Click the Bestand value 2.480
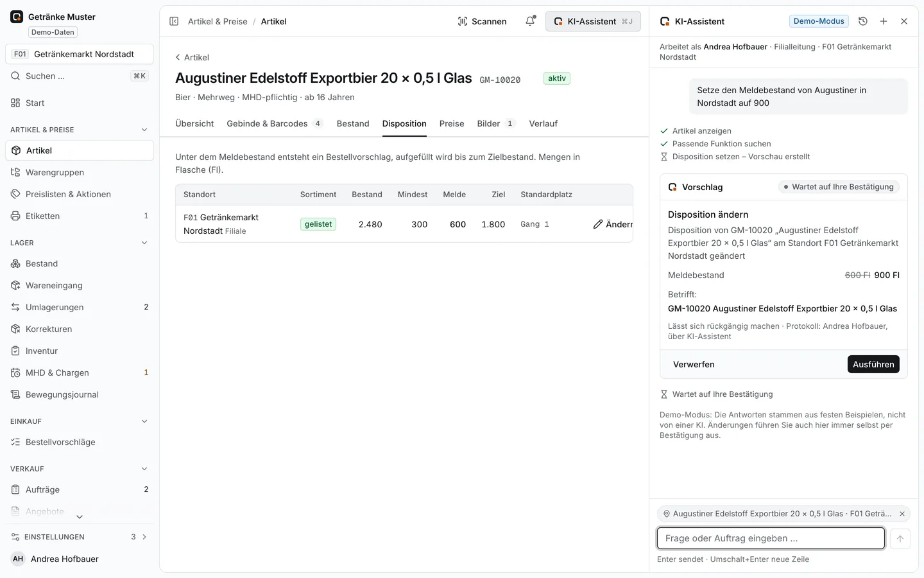This screenshot has width=924, height=578. [370, 224]
